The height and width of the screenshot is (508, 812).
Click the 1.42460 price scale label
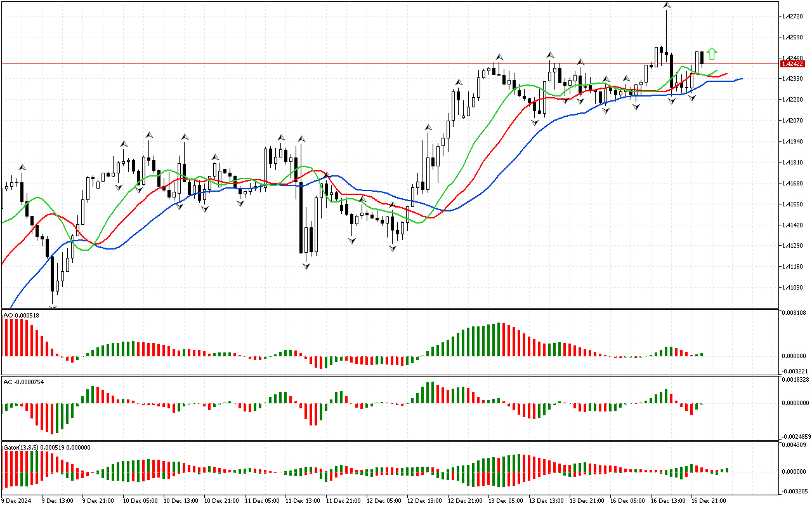pos(792,57)
